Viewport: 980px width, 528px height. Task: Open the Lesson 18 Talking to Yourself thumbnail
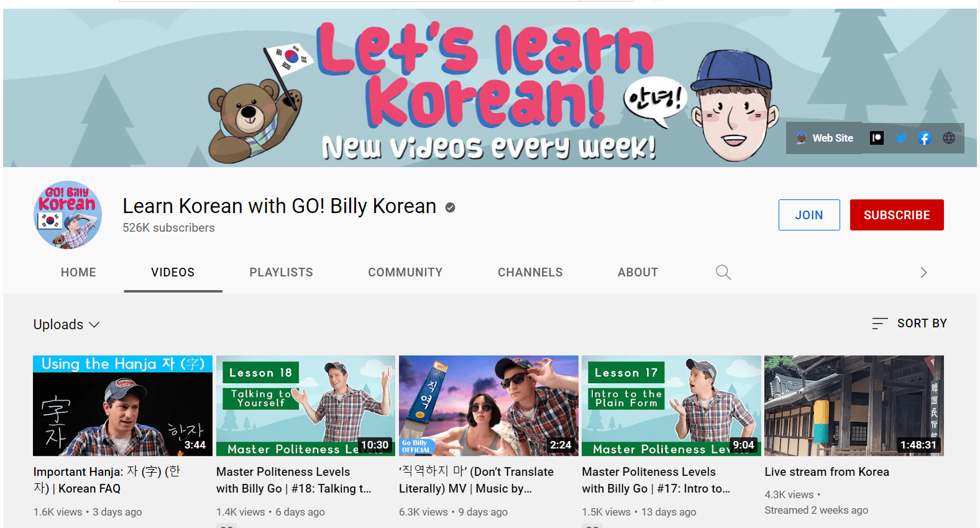(x=306, y=406)
